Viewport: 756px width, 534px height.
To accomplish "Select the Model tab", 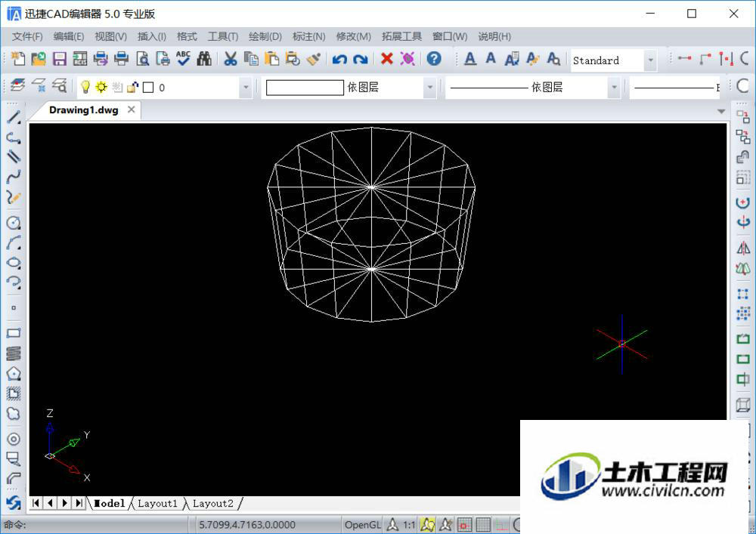I will coord(109,503).
